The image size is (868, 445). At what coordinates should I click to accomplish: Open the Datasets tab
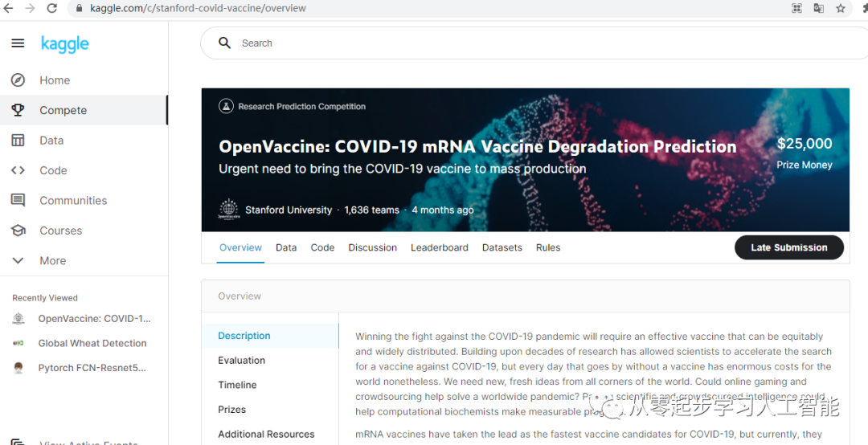[502, 248]
